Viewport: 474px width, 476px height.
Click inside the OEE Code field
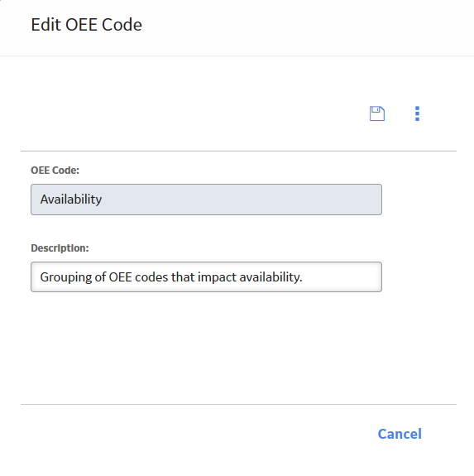(x=206, y=200)
